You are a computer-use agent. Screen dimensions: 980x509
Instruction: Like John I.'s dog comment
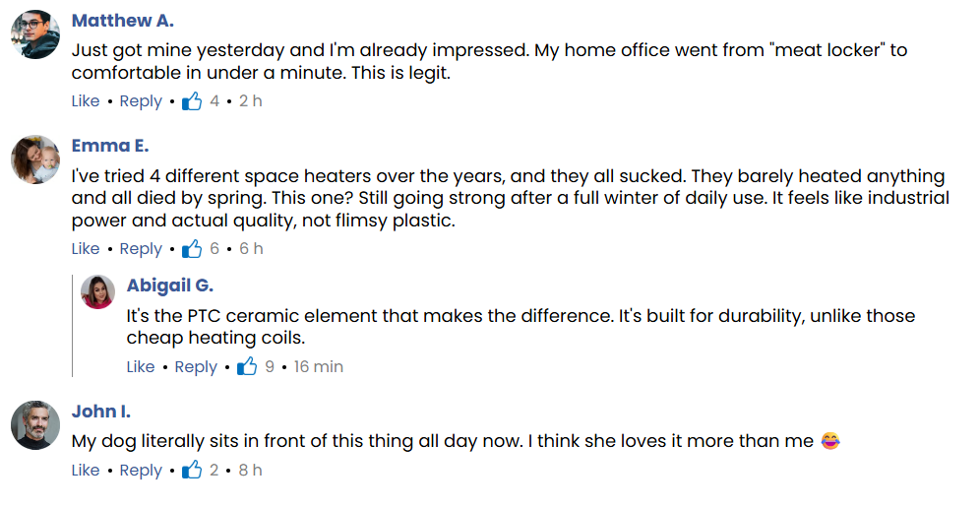click(86, 470)
